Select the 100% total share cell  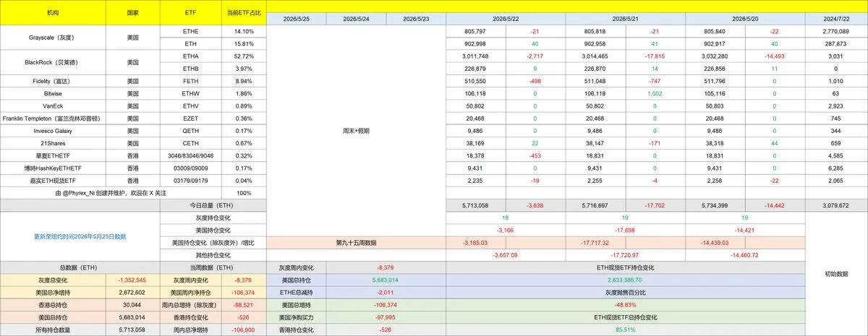point(244,193)
